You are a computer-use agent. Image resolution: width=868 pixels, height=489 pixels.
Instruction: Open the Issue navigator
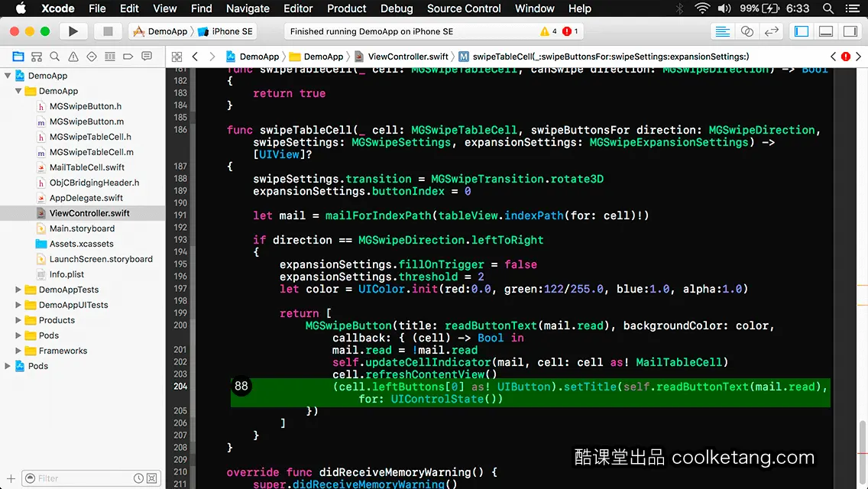(x=73, y=57)
